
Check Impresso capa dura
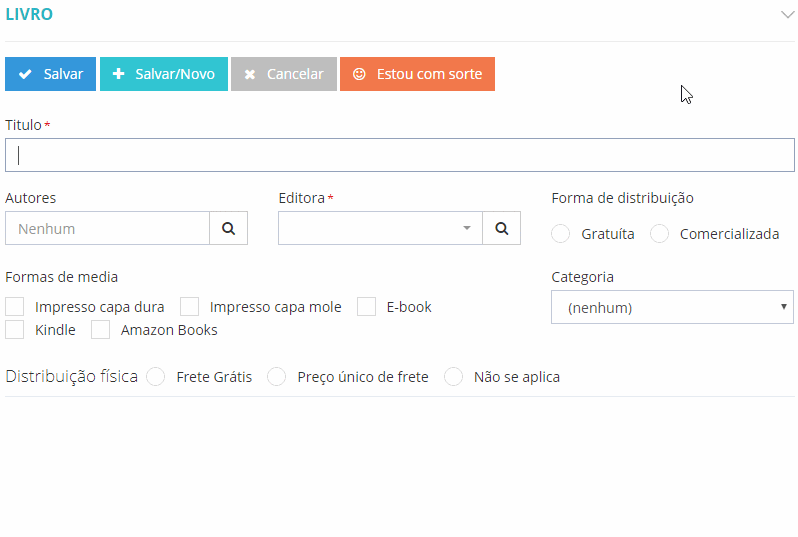pyautogui.click(x=15, y=307)
